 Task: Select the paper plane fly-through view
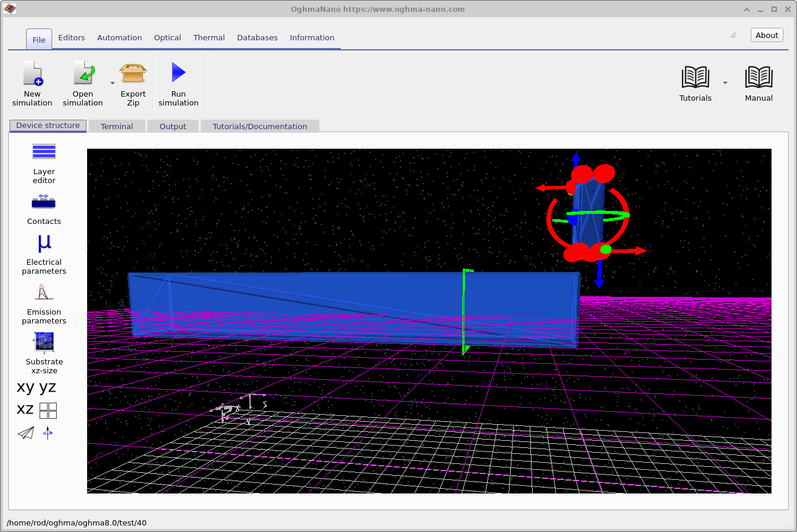24,433
